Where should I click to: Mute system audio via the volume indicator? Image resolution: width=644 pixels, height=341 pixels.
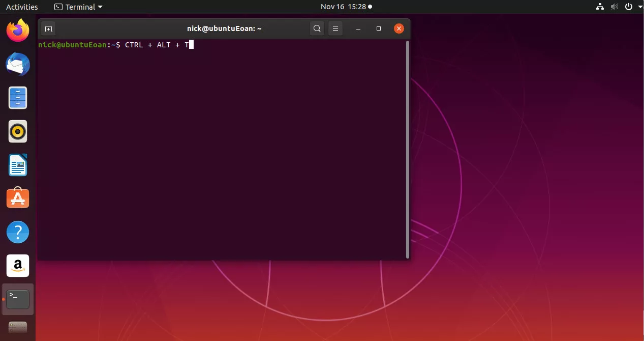614,7
